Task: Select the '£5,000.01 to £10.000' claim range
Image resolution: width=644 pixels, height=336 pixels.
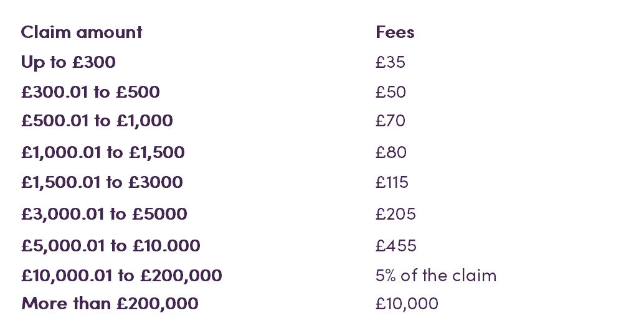Action: point(110,246)
